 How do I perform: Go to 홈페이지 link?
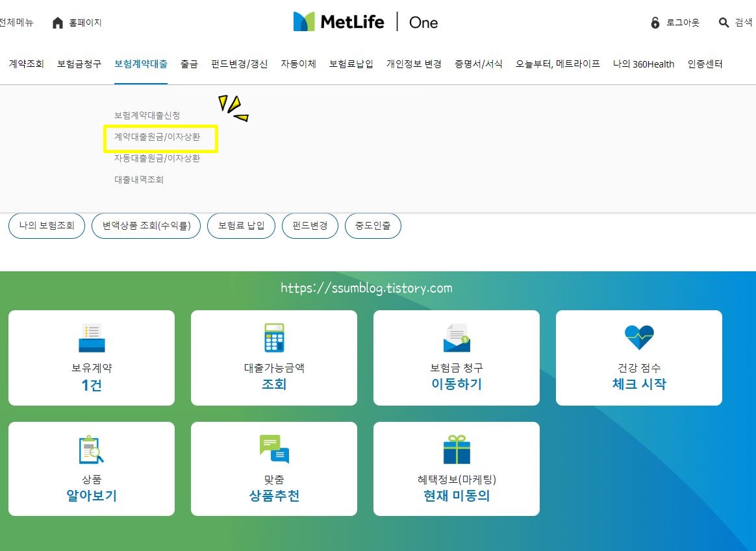tap(85, 23)
